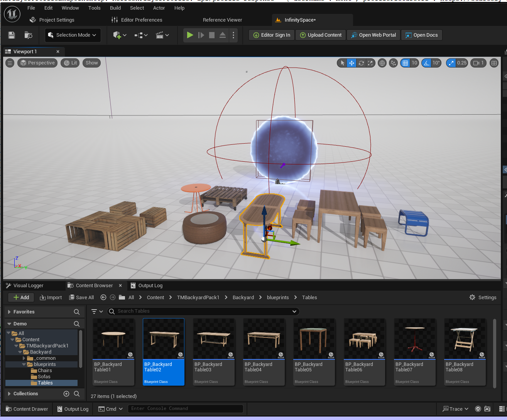Click the save current level icon

click(x=12, y=35)
